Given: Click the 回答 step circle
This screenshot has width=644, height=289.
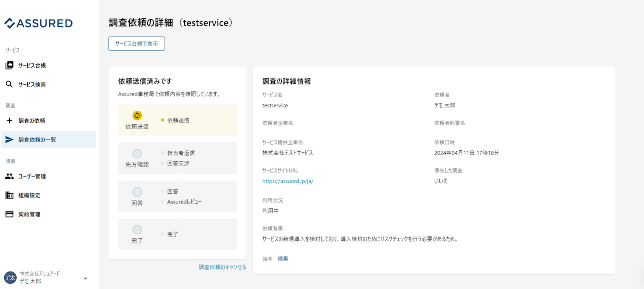Looking at the screenshot, I should [137, 192].
